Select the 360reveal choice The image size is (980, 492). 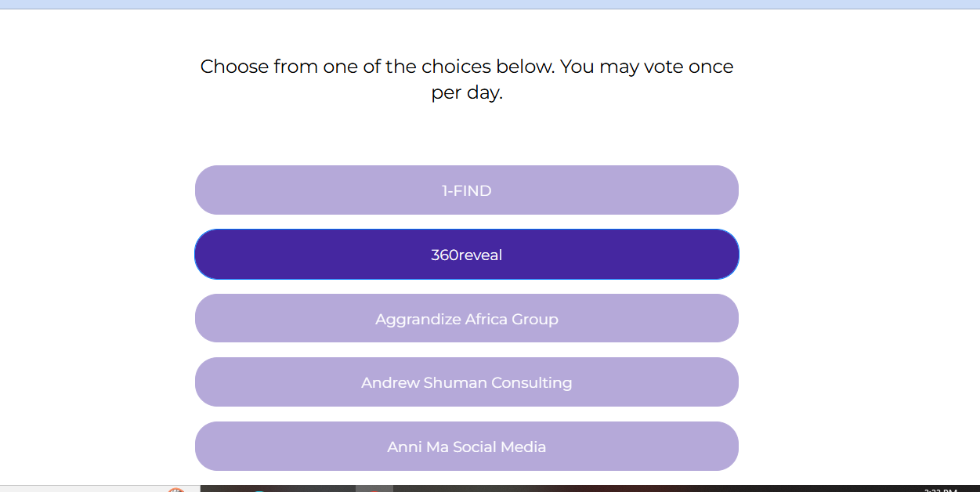pyautogui.click(x=466, y=255)
